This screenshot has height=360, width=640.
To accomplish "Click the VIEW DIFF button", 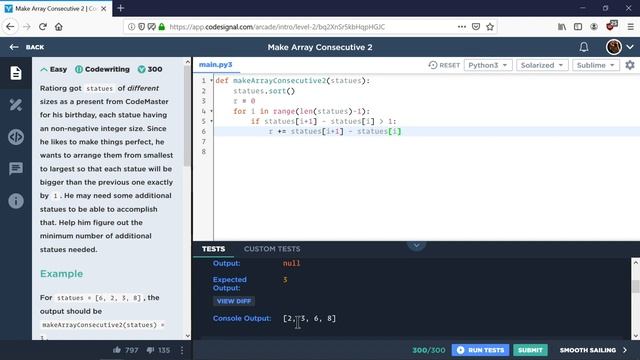I will (234, 301).
